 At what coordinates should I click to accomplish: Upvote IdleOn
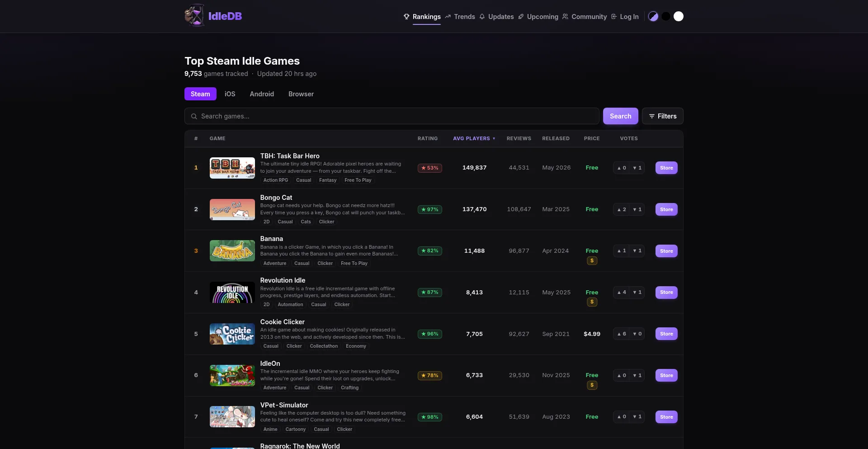tap(622, 375)
